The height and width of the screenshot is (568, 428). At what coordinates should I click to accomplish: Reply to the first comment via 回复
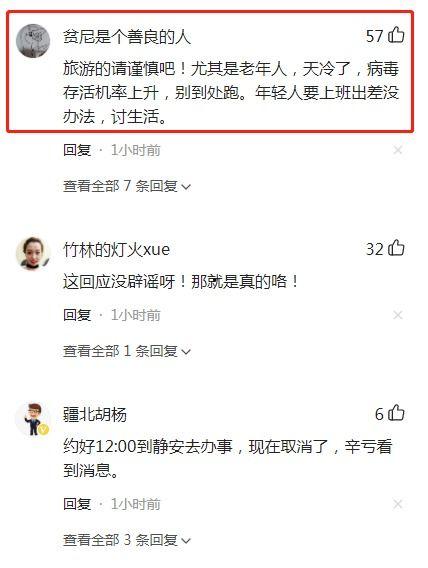tap(77, 150)
